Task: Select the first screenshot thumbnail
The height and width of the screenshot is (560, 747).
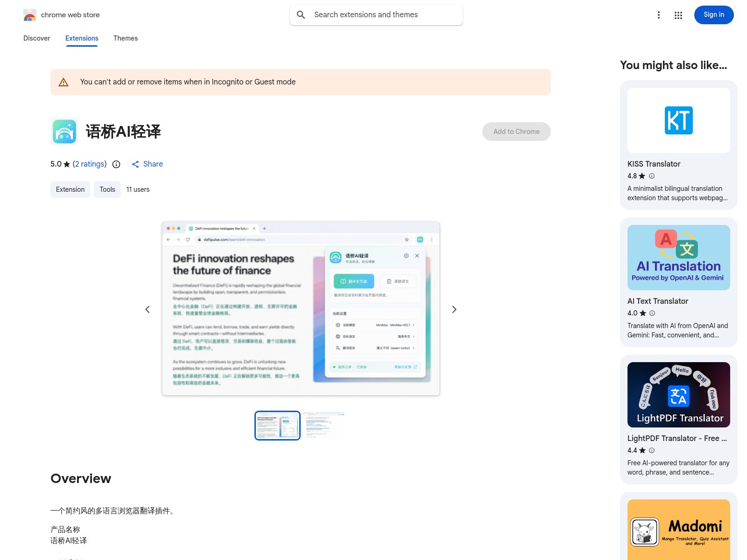Action: tap(277, 426)
